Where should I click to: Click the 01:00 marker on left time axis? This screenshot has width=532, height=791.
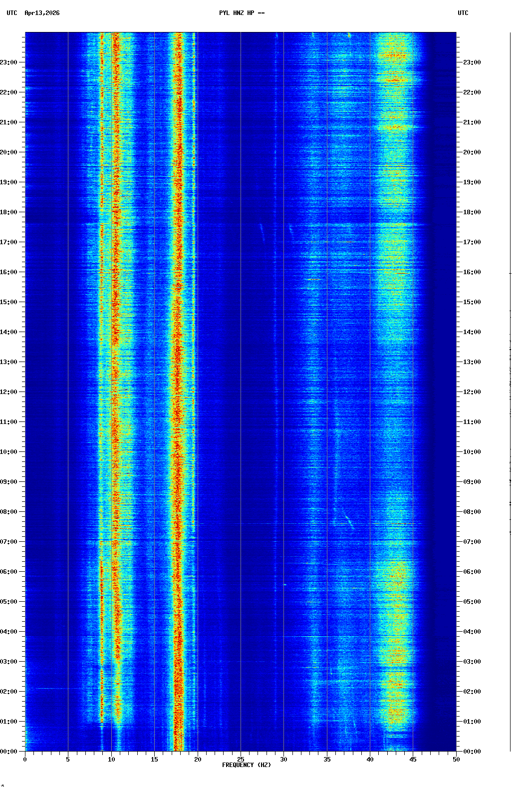click(9, 722)
